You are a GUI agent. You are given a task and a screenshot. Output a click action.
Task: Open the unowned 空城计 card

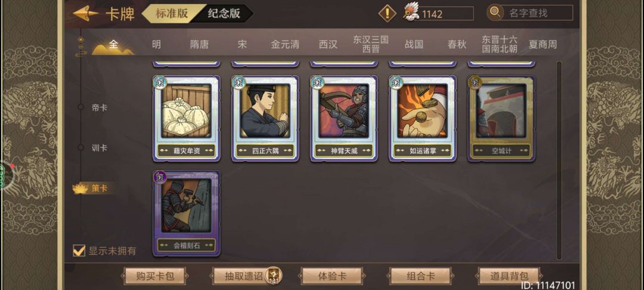501,118
